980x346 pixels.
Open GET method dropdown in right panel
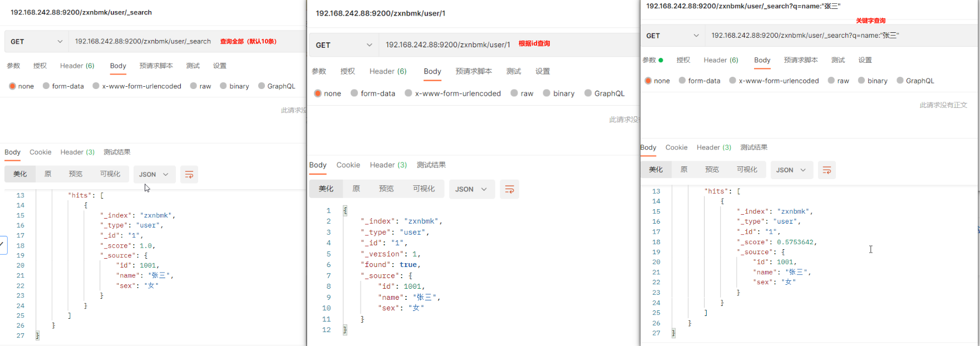(x=673, y=36)
